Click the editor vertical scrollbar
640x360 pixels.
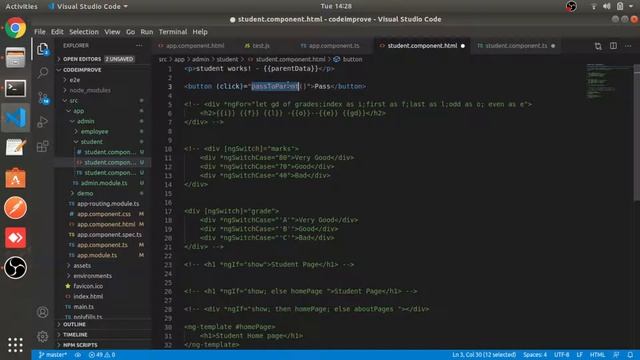click(636, 133)
